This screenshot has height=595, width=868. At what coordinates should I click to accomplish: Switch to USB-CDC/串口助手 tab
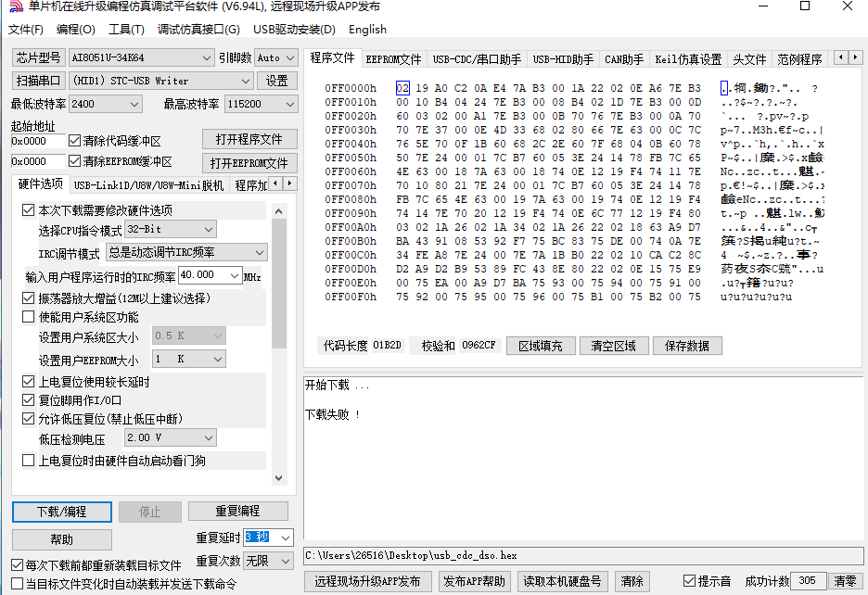(478, 59)
